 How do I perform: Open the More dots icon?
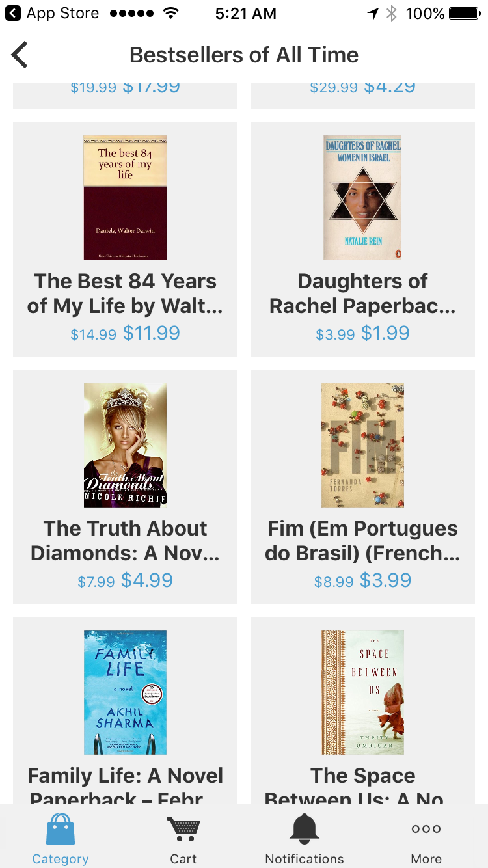(x=426, y=829)
